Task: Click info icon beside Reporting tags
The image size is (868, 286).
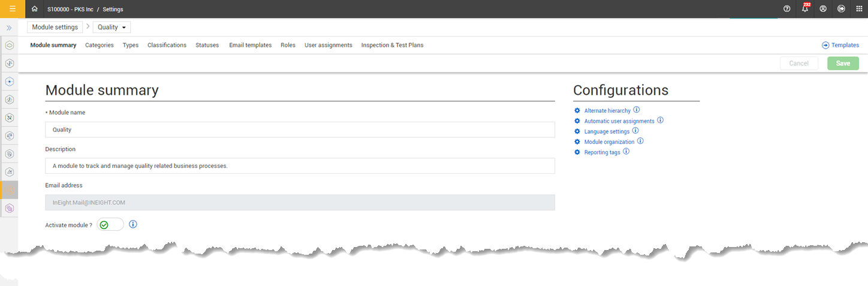Action: click(626, 152)
